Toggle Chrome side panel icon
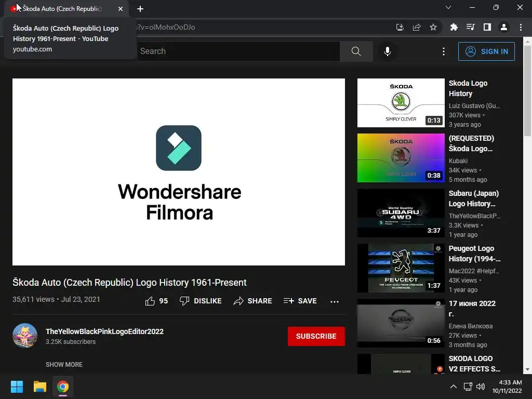Screen dimensions: 532x399 pos(487,27)
